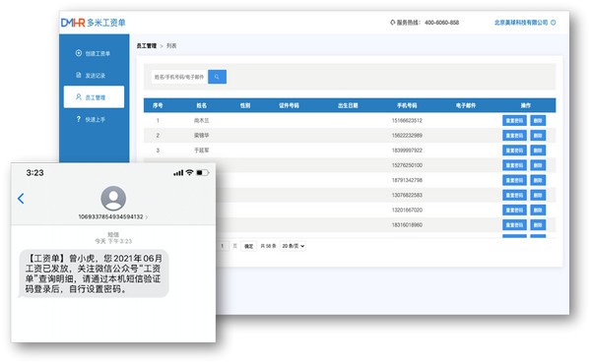Click the 确定 pagination confirm button
The height and width of the screenshot is (364, 591).
pos(249,246)
